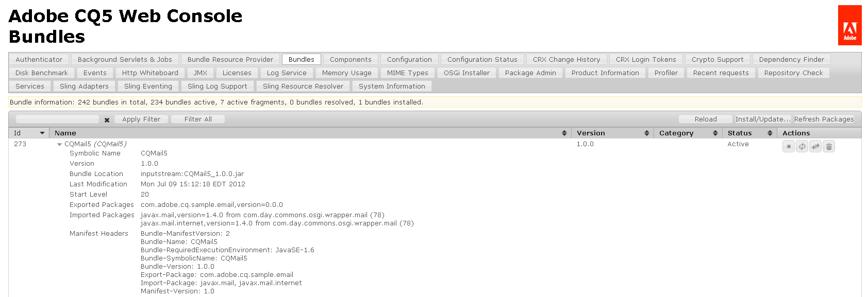This screenshot has width=868, height=297.
Task: Open Sling Adapters tab
Action: click(x=84, y=86)
